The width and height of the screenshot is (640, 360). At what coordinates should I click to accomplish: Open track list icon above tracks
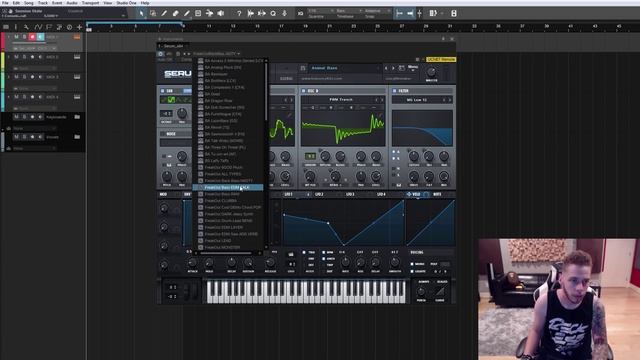click(6, 27)
